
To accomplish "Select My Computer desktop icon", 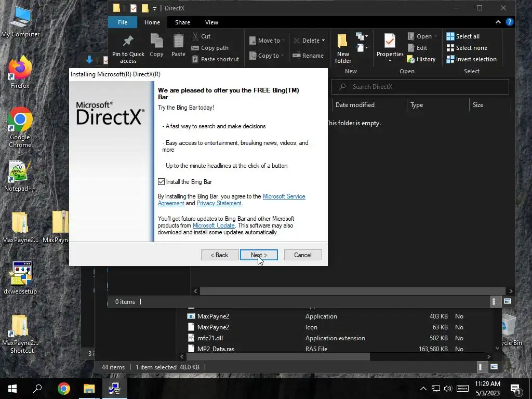I will [x=20, y=22].
